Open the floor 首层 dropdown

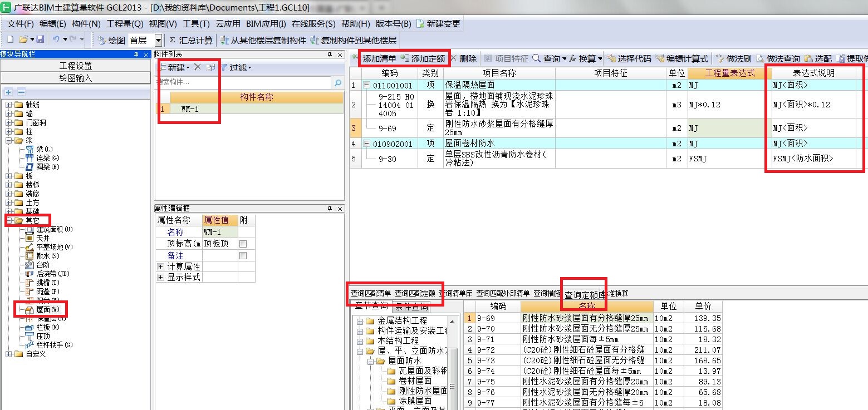158,40
